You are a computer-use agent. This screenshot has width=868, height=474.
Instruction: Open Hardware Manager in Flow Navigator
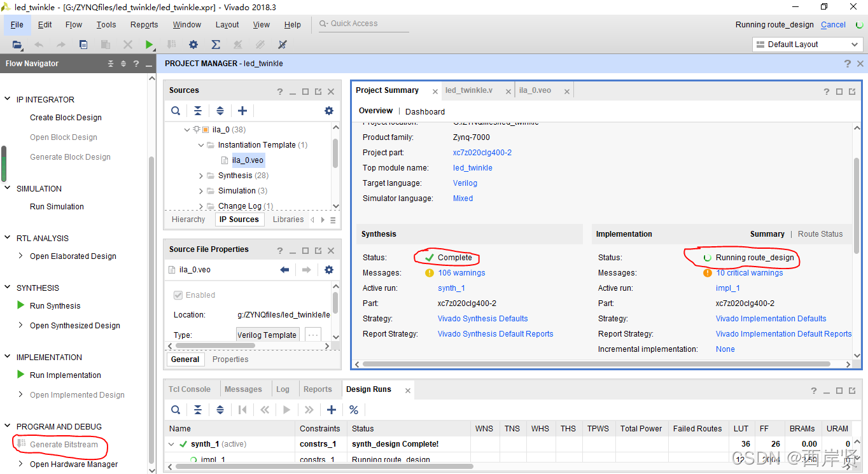coord(74,464)
